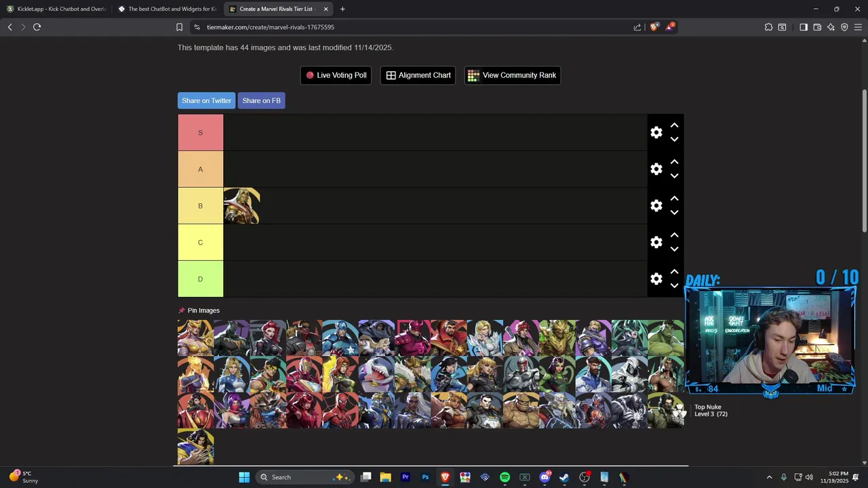Viewport: 868px width, 488px height.
Task: Open settings gear for B tier row
Action: [x=656, y=206]
